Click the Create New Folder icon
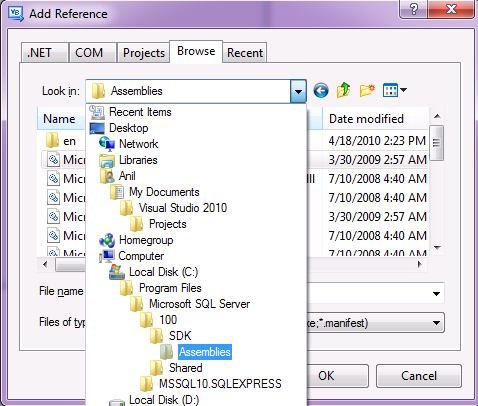478x406 pixels. tap(367, 90)
